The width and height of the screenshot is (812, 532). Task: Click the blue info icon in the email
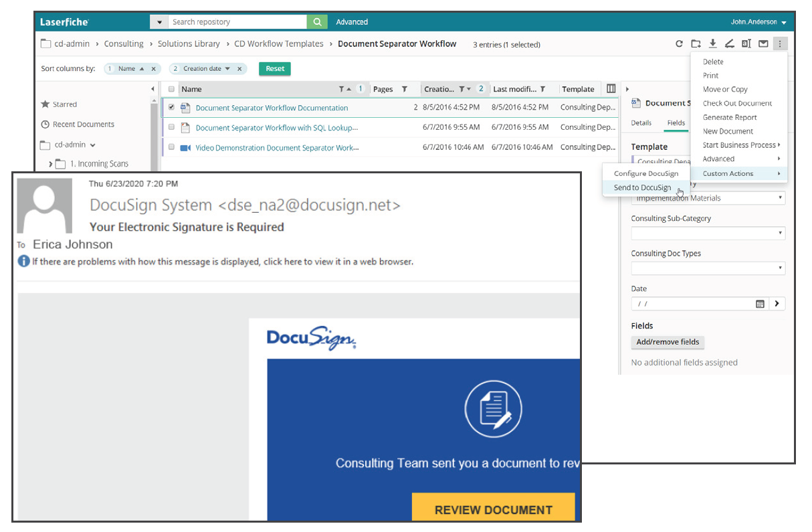[x=24, y=261]
